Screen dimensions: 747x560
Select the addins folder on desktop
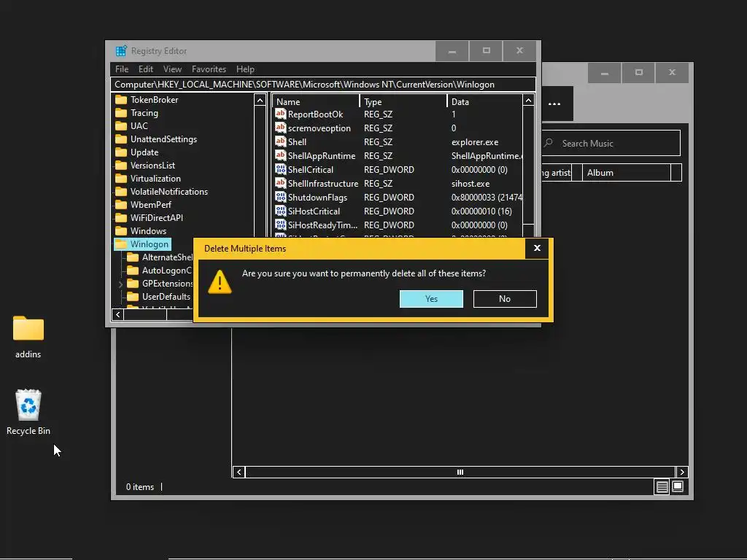coord(28,337)
